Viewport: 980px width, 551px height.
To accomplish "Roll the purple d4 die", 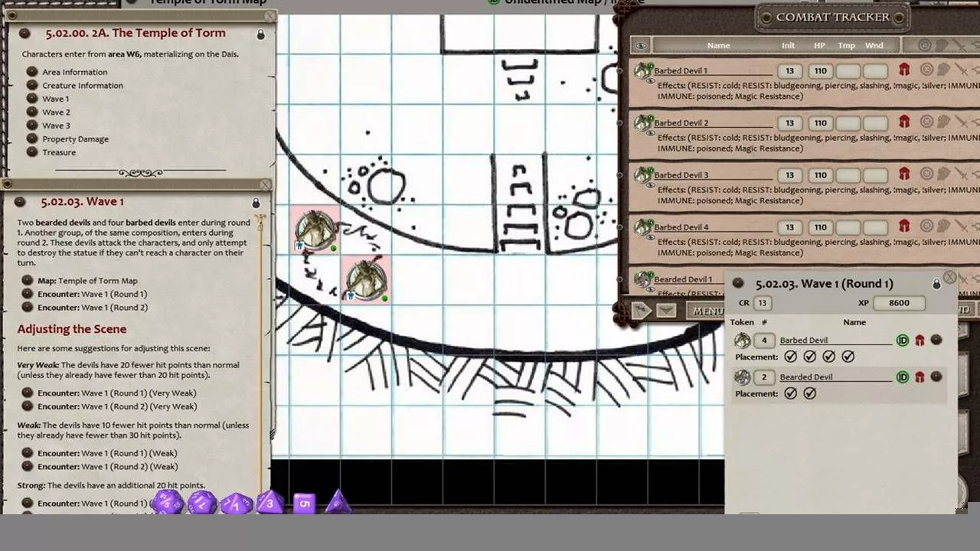I will click(x=338, y=503).
